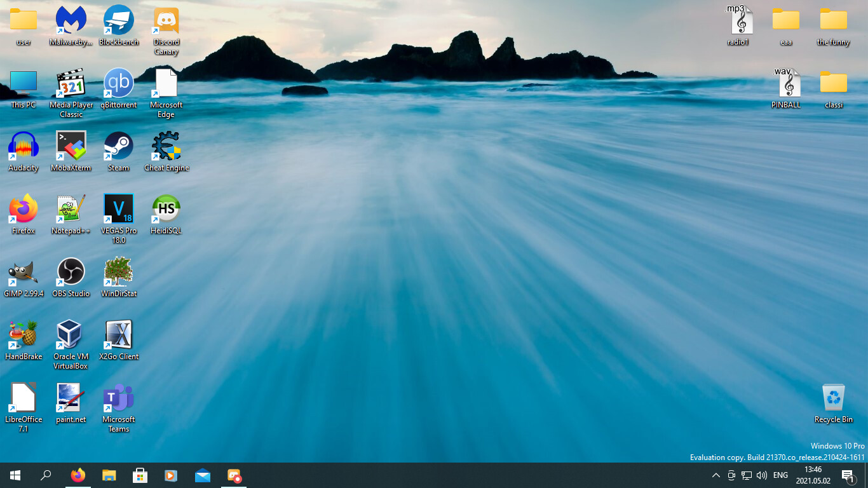Select the Discord Canary shortcut
The height and width of the screenshot is (488, 868).
coord(166,30)
